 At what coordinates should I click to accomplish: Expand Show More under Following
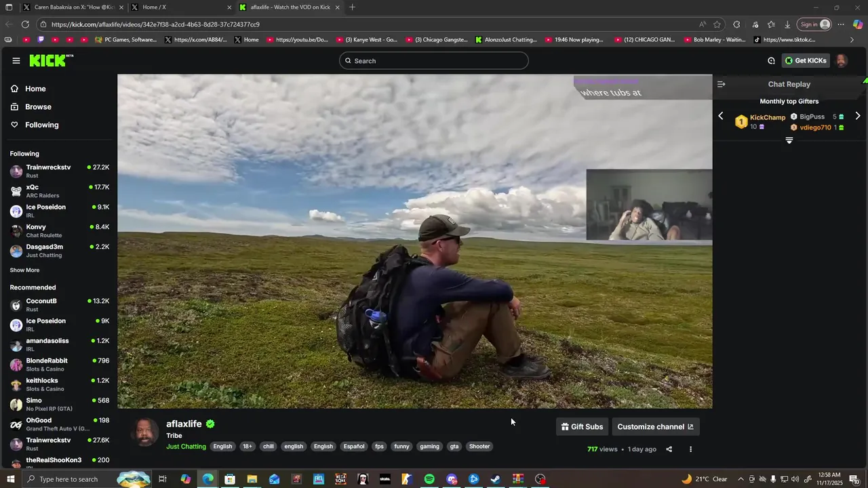tap(24, 270)
